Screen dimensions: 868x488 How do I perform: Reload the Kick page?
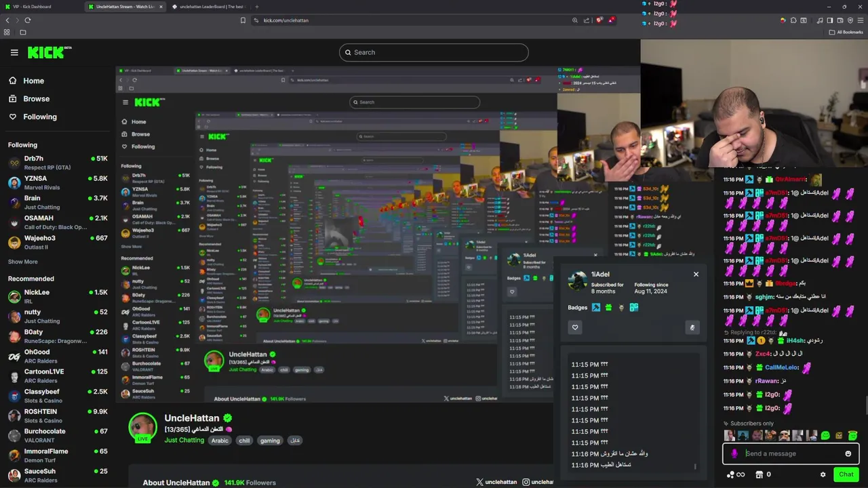click(27, 20)
